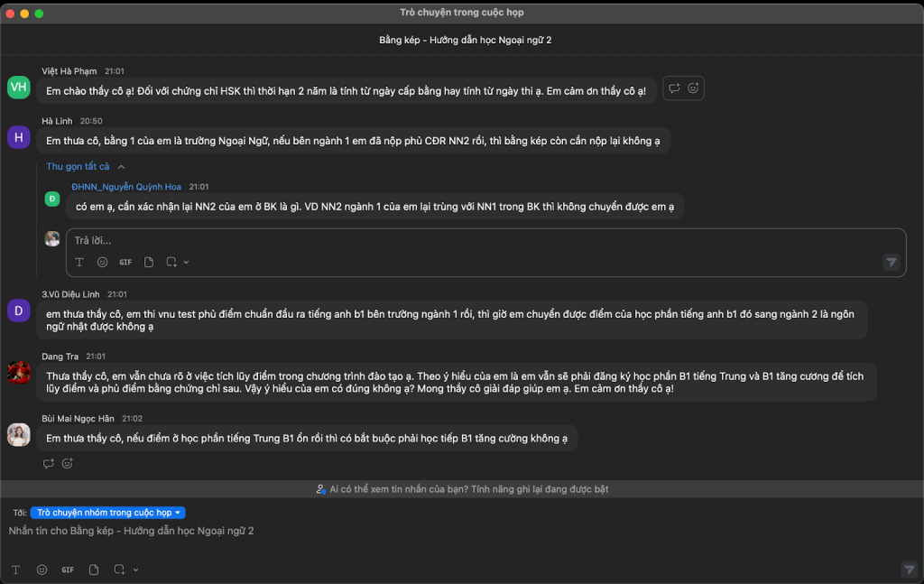The image size is (924, 584).
Task: Open text formatting in the thread reply box
Action: point(79,262)
